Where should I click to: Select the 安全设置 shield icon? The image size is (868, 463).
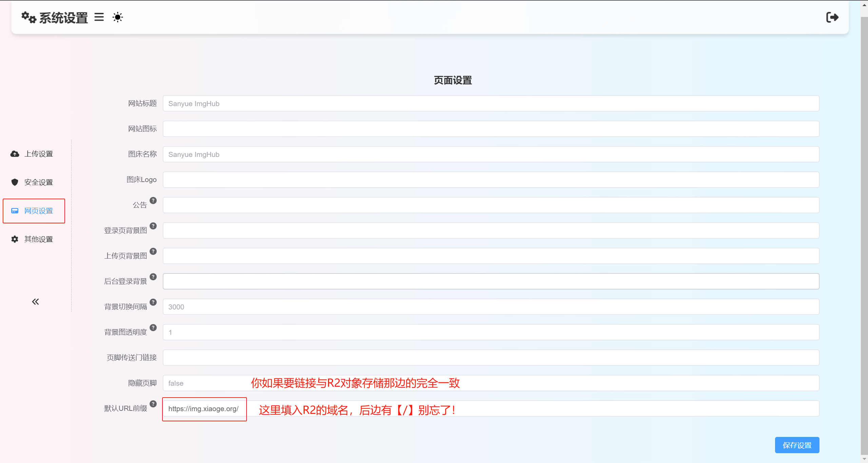[14, 182]
